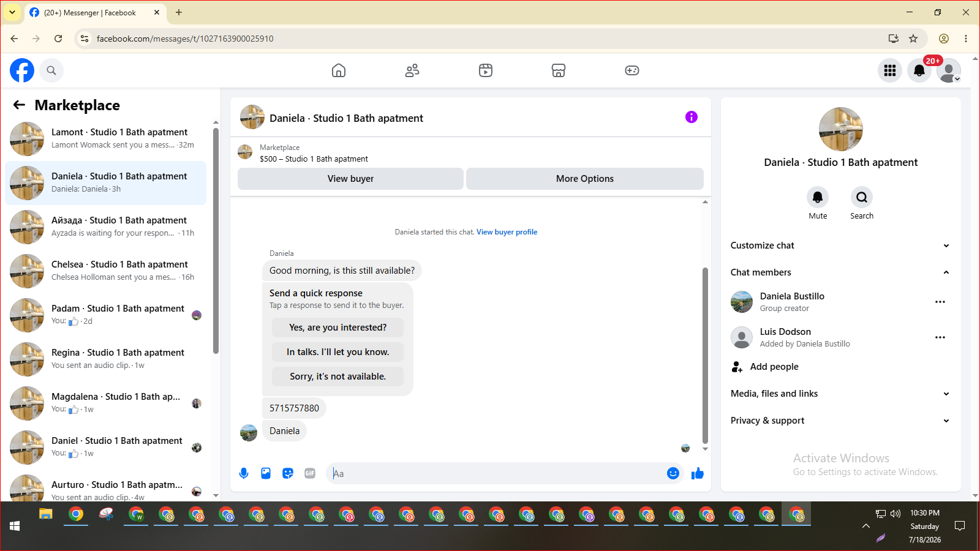The height and width of the screenshot is (551, 980).
Task: Open member options for Daniela Bustillo
Action: [940, 302]
